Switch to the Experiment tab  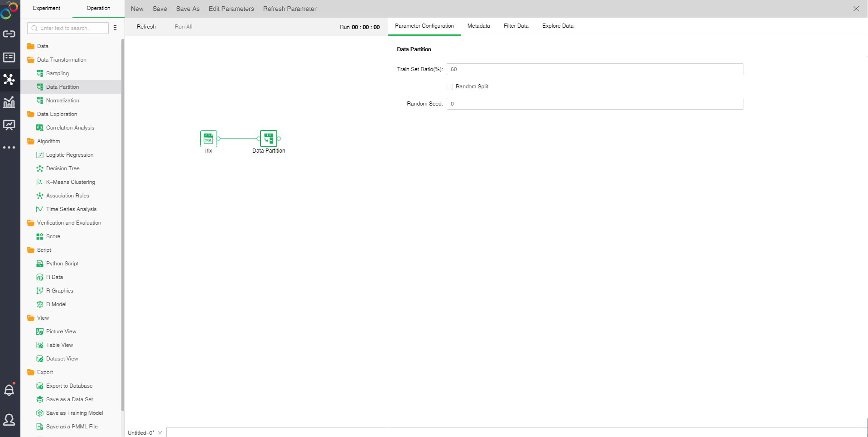[x=46, y=8]
